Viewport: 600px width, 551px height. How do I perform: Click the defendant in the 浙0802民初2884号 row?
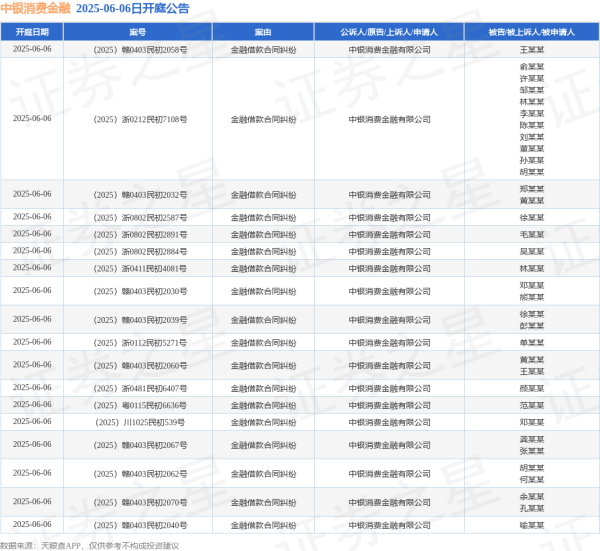click(x=532, y=251)
